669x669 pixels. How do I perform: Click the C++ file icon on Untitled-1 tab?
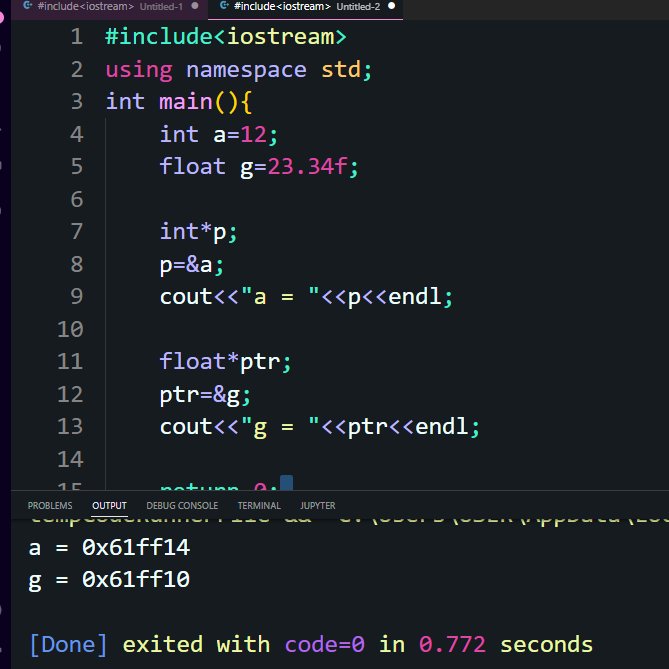tap(27, 6)
